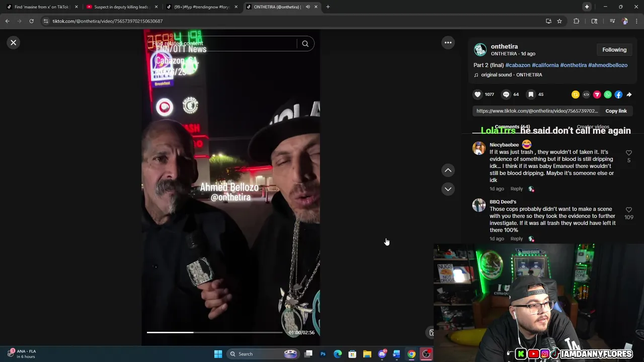The height and width of the screenshot is (362, 644).
Task: Go to previous video with up chevron
Action: point(448,170)
